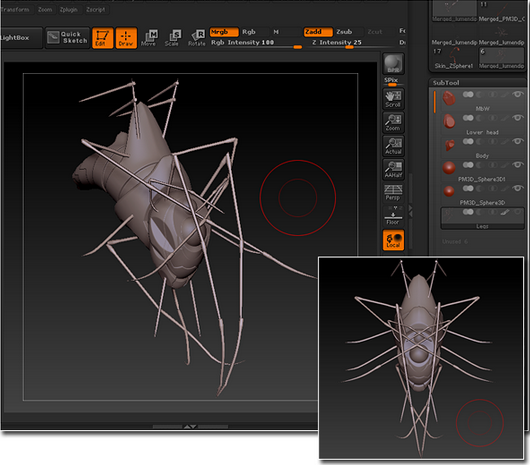Click the AAHalf view icon

click(393, 169)
